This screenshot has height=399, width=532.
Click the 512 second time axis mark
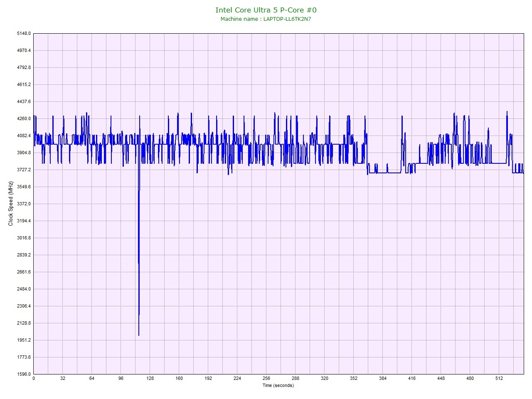click(x=499, y=379)
